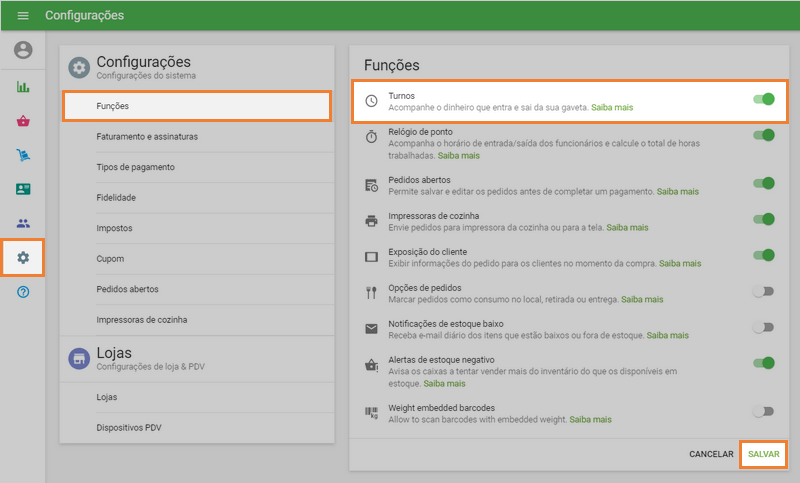Viewport: 800px width, 483px height.
Task: Turn on Weight embedded barcodes switch
Action: click(x=763, y=411)
